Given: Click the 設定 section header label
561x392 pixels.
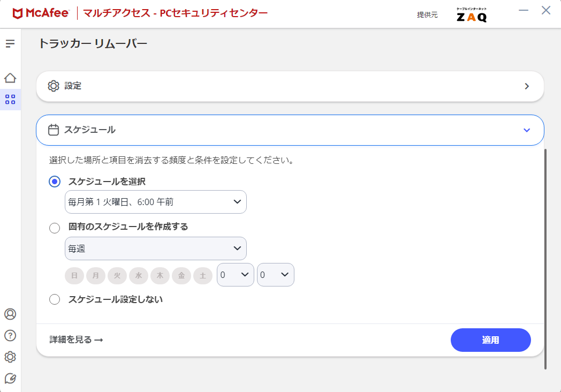Looking at the screenshot, I should 73,86.
